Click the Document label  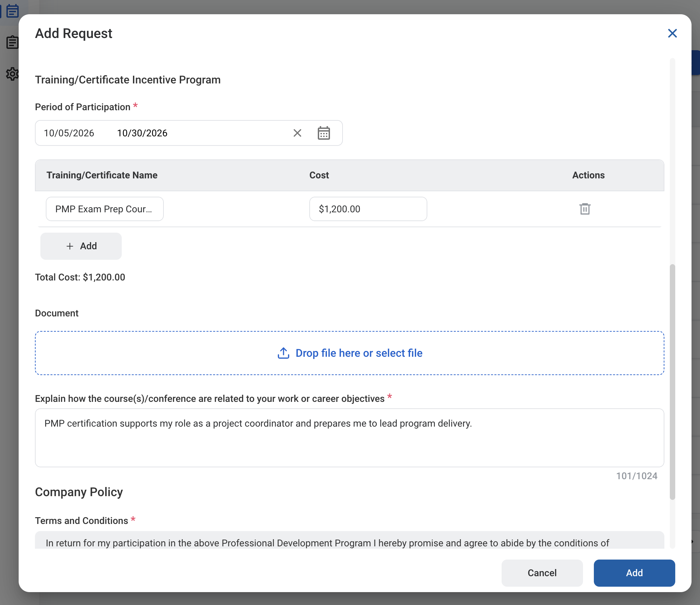[x=57, y=313]
